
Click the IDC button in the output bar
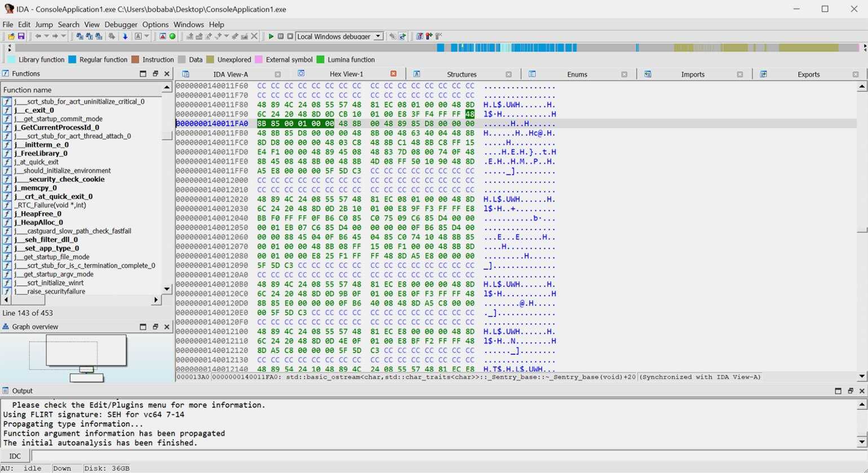(x=15, y=456)
